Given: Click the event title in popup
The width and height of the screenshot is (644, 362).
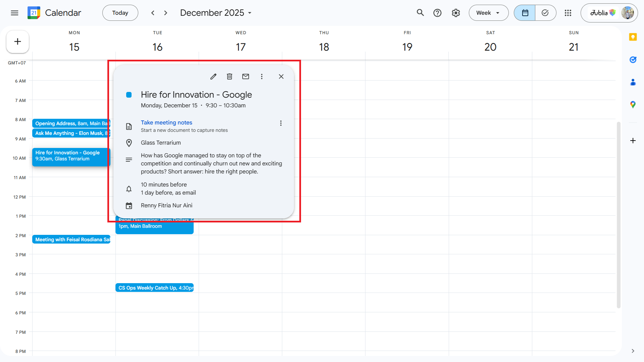Looking at the screenshot, I should pos(196,95).
